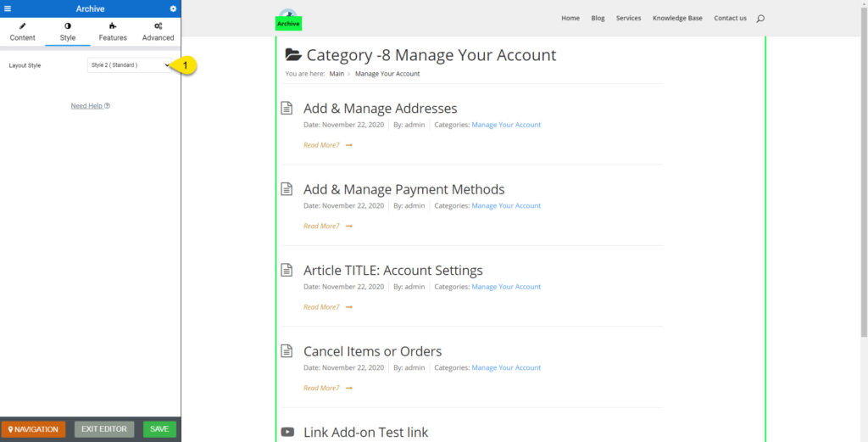Click the search magnifier icon in site header
Image resolution: width=868 pixels, height=442 pixels.
[x=760, y=19]
